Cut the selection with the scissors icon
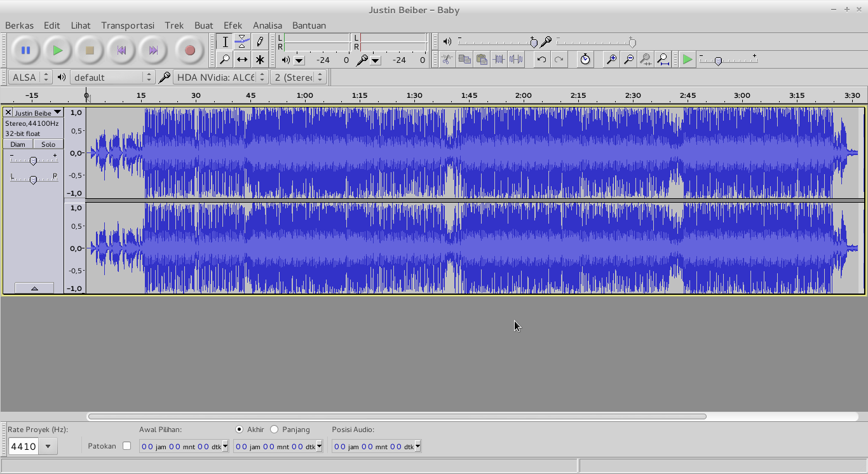The image size is (868, 474). click(447, 59)
